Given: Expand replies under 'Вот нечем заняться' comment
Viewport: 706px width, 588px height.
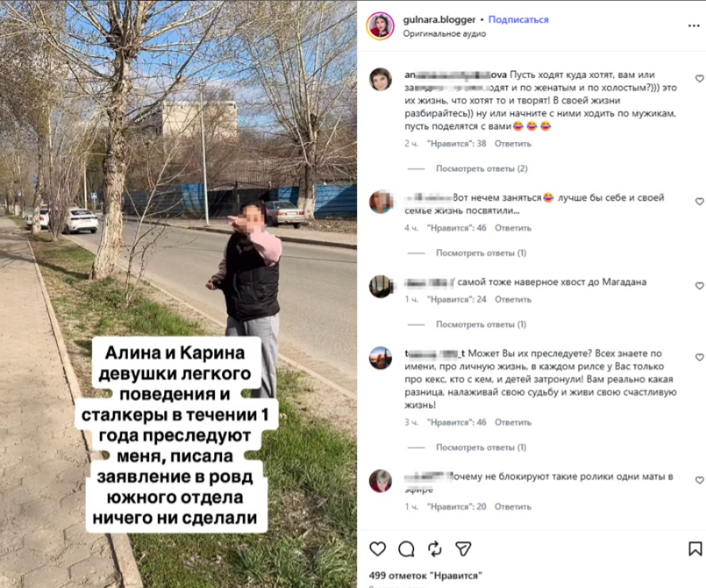Looking at the screenshot, I should tap(481, 253).
